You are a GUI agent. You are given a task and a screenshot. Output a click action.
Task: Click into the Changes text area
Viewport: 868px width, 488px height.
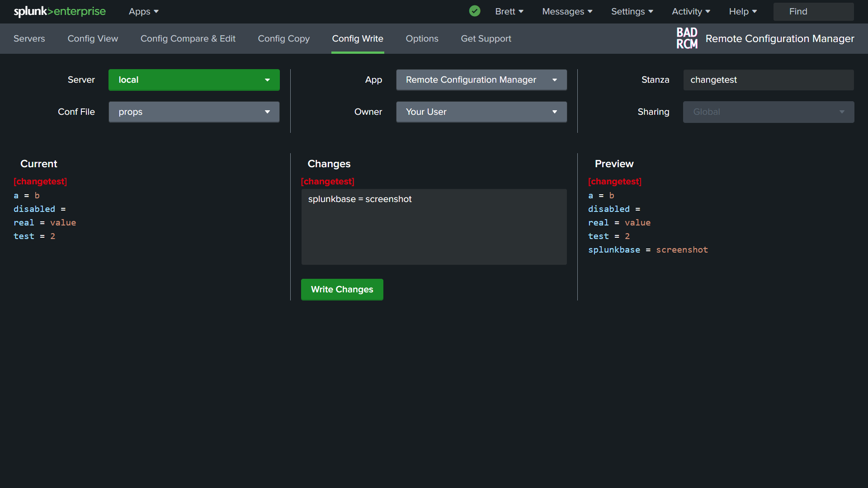click(434, 227)
